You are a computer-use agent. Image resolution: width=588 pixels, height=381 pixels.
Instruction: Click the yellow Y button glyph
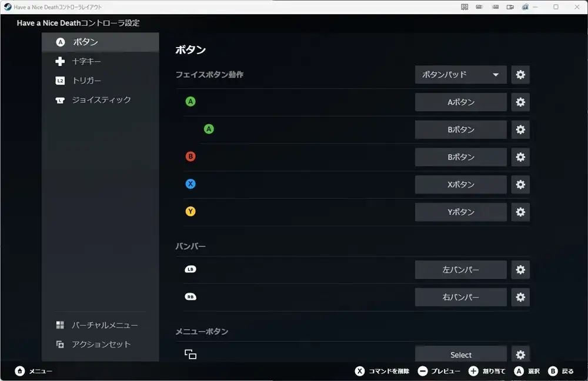[x=191, y=212]
